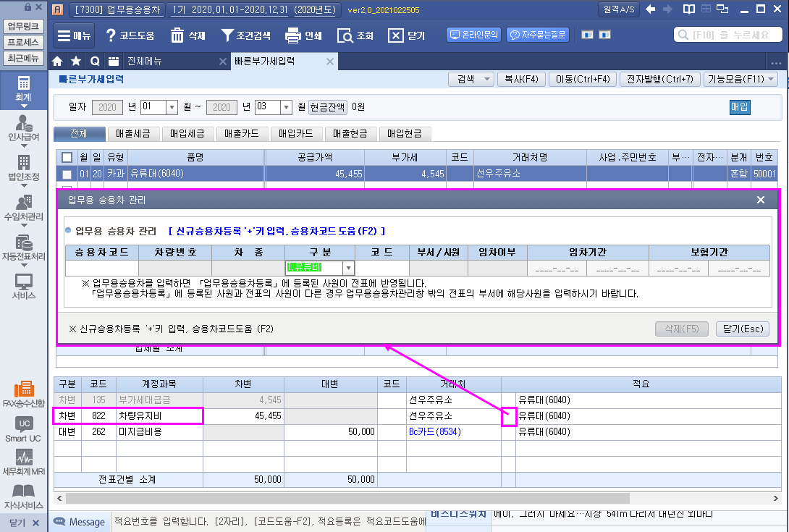Click the 인쇄 print toolbar icon
This screenshot has height=532, width=789.
coord(293,35)
